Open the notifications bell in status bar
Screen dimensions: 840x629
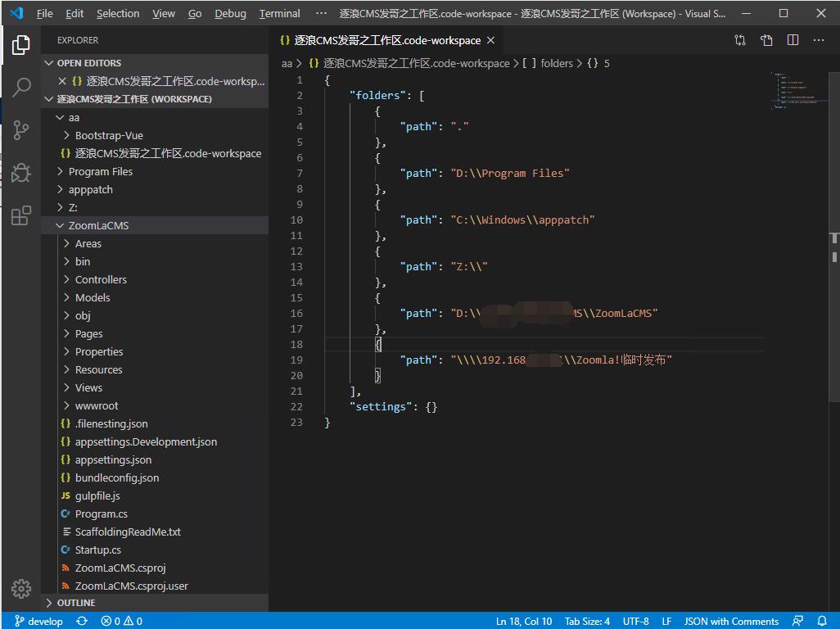pos(822,621)
